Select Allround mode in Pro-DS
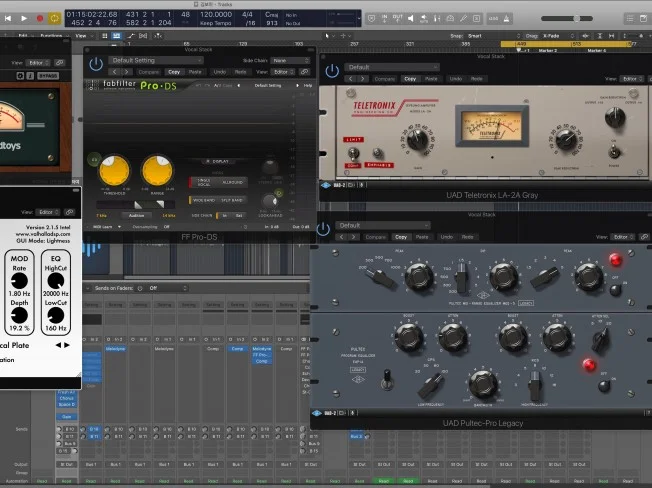The height and width of the screenshot is (488, 652). coord(233,182)
